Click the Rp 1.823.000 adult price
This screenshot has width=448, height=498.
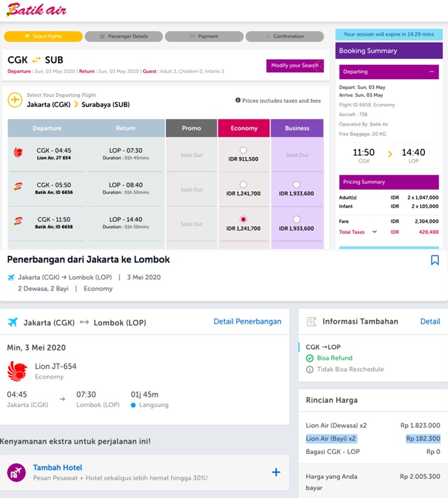(x=421, y=425)
